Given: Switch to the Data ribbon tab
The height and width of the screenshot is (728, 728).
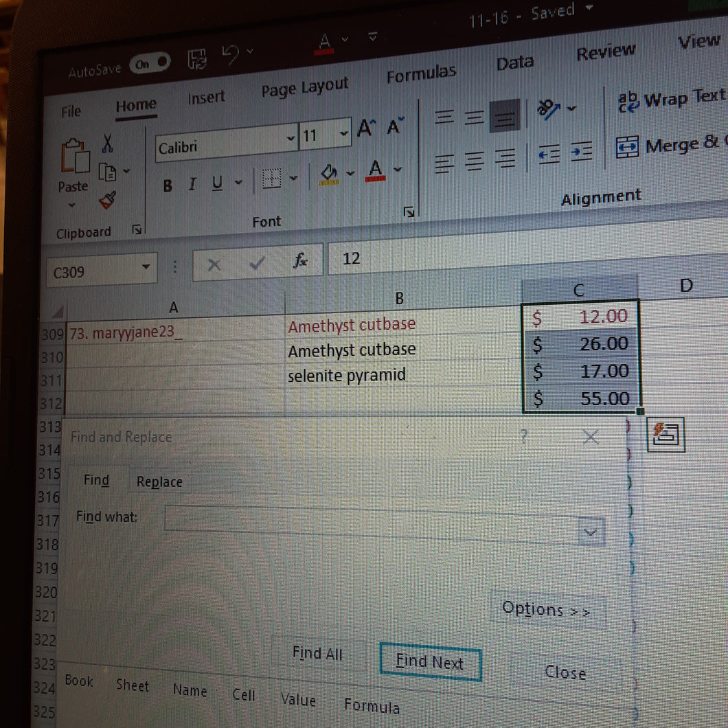Looking at the screenshot, I should click(x=515, y=62).
